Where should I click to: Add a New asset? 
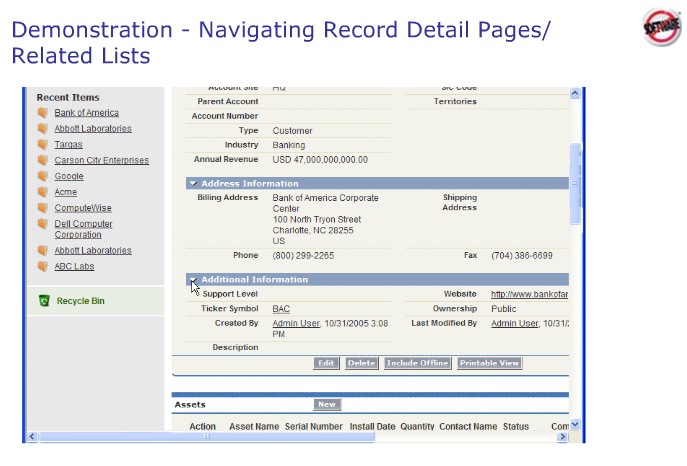[x=326, y=405]
